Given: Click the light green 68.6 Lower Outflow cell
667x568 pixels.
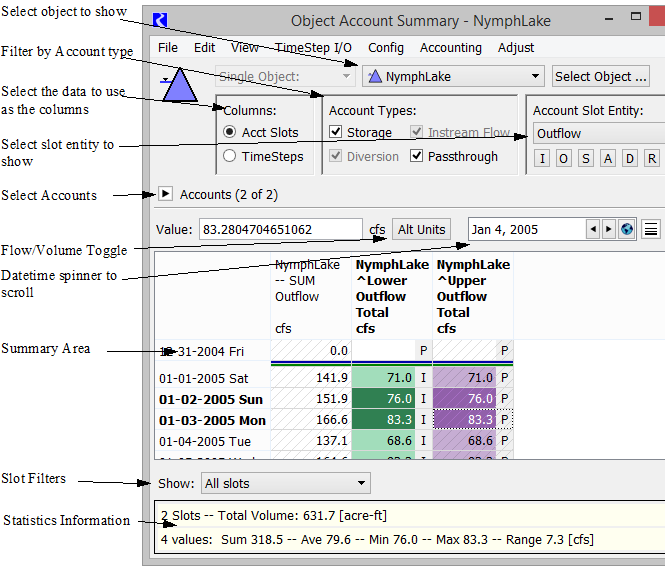Looking at the screenshot, I should click(x=384, y=441).
